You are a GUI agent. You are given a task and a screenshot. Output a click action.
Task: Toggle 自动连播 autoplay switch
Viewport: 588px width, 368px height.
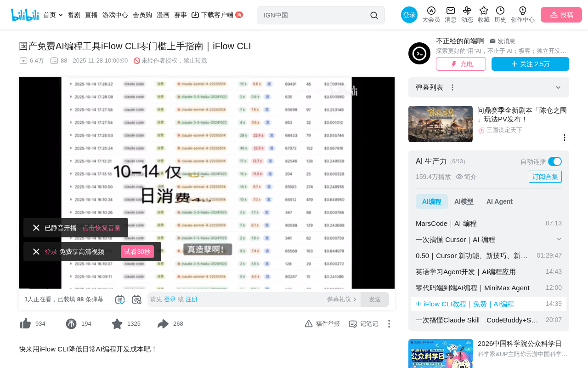point(555,161)
